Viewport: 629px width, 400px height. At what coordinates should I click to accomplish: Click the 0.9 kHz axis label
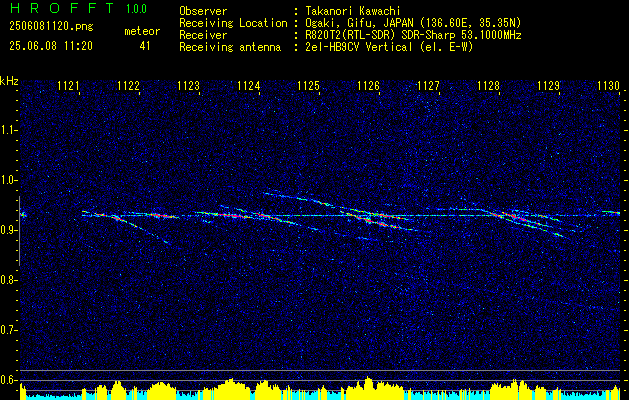(x=8, y=230)
